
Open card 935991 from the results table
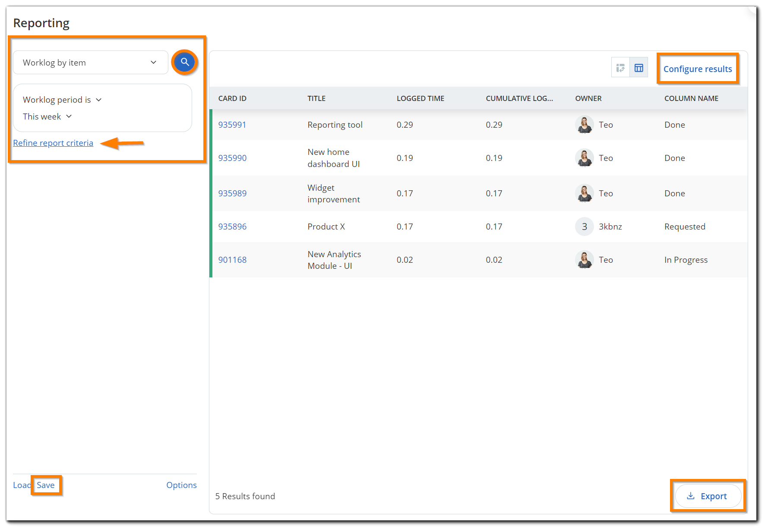[232, 125]
